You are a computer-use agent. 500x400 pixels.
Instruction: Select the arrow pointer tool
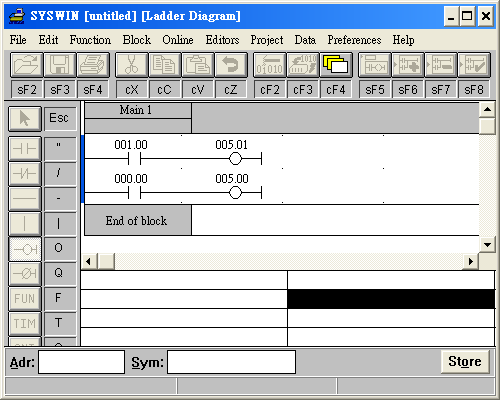[x=25, y=118]
